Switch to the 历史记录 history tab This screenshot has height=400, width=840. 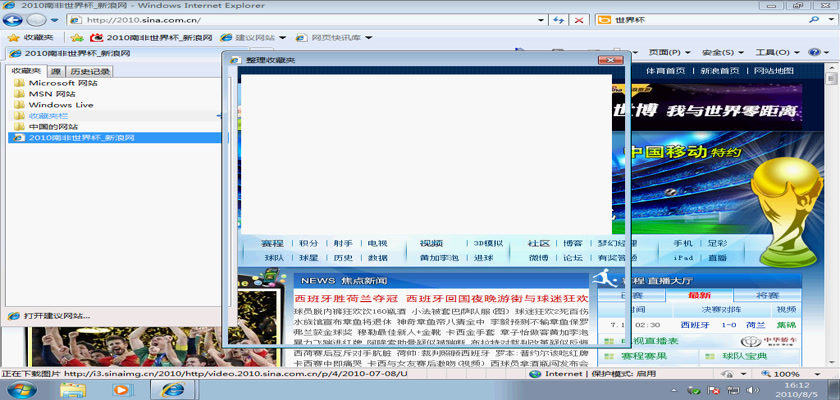tap(90, 72)
